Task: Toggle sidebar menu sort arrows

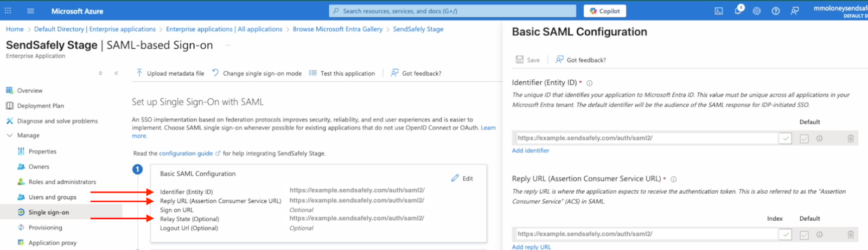Action: [100, 73]
